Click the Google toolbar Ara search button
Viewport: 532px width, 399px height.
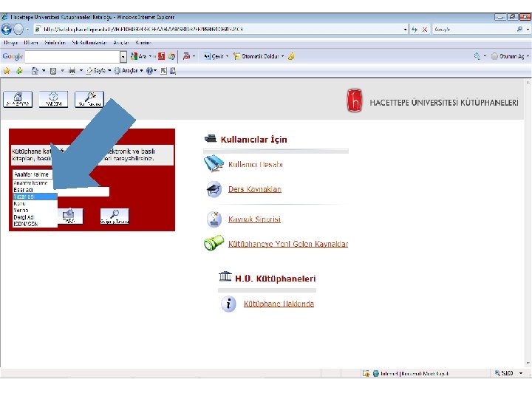tap(139, 56)
